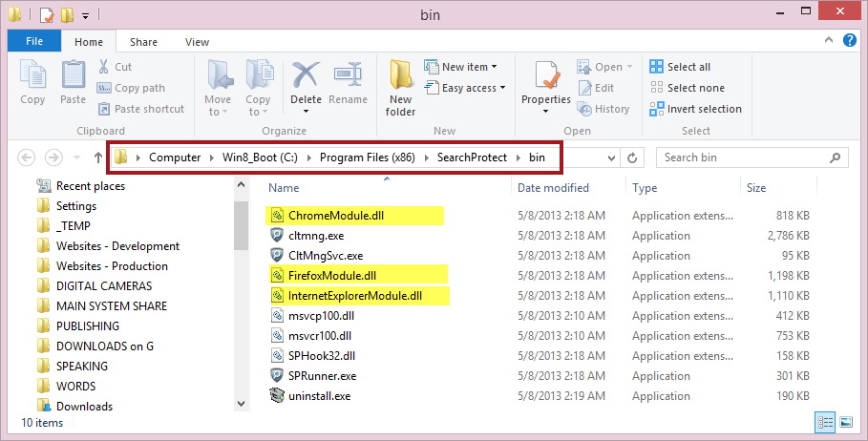Sort by the Size column header
This screenshot has width=868, height=441.
click(x=756, y=188)
